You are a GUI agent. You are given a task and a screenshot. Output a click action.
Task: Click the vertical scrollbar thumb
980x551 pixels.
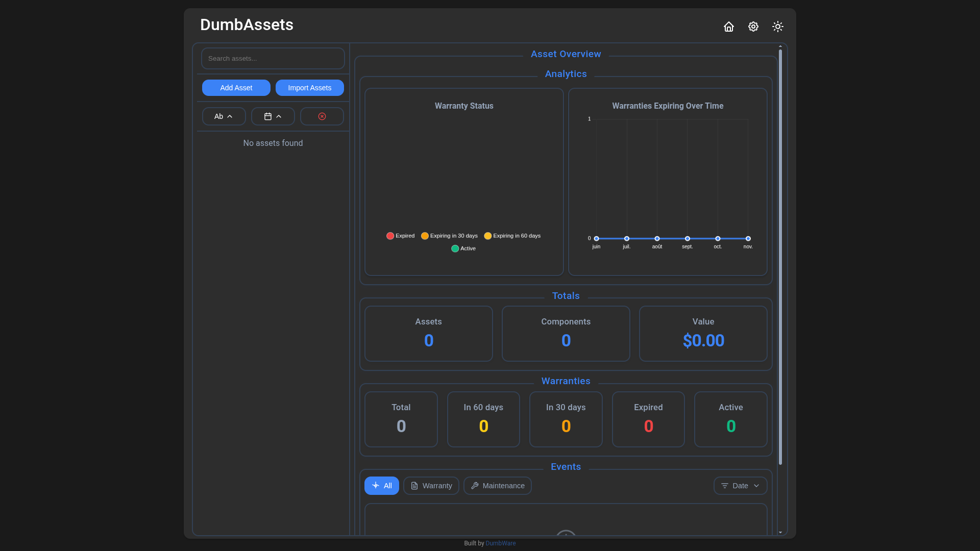(780, 257)
